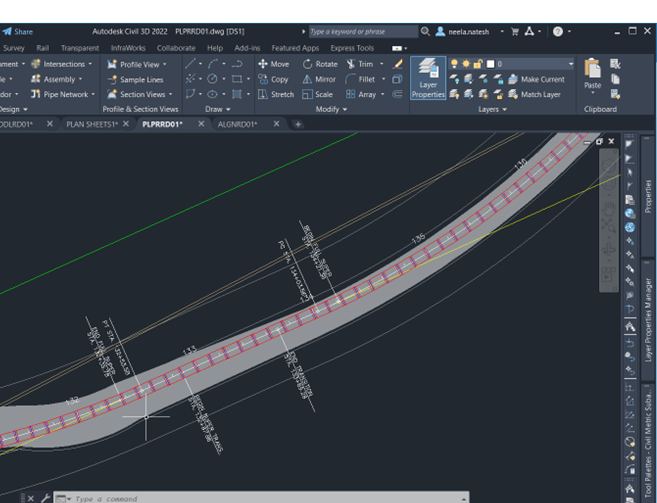Select the Trim tool
Screen dimensions: 657x503
coord(360,64)
